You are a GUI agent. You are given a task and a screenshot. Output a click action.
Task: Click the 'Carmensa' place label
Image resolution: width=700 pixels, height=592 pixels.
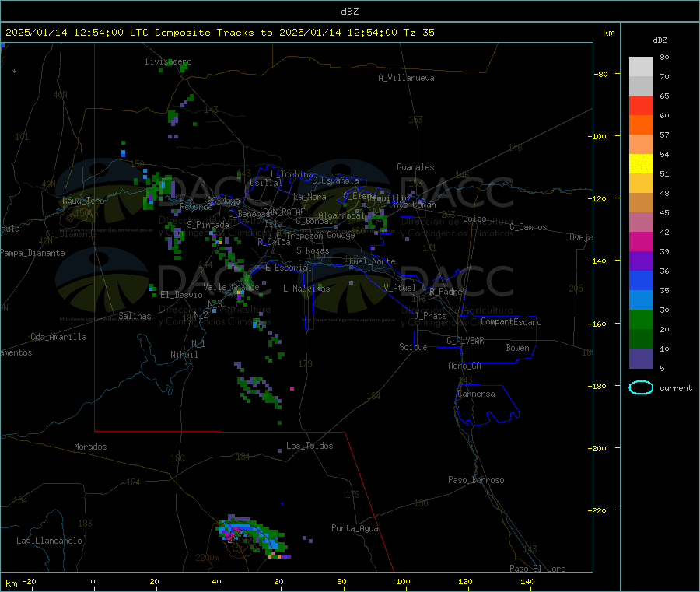pos(476,394)
